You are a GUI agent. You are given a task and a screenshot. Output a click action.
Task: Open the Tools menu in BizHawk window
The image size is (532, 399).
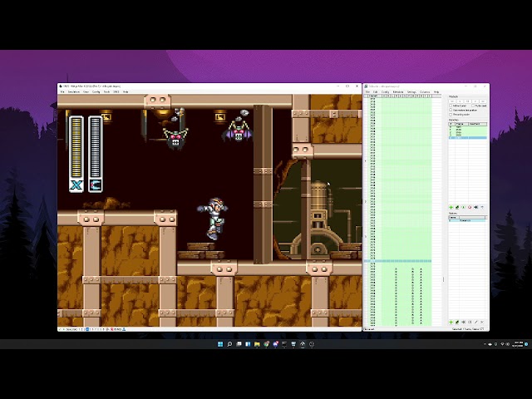tap(106, 92)
